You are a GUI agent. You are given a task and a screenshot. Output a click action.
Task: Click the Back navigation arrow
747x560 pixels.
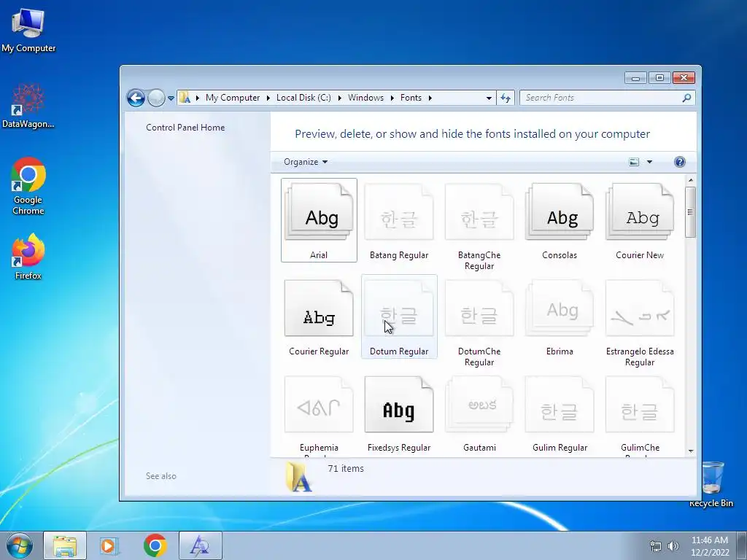pos(136,98)
